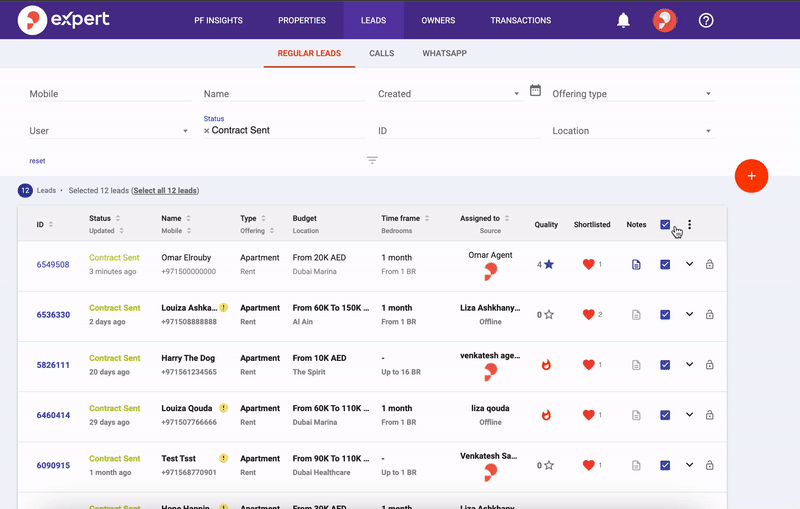The height and width of the screenshot is (509, 800).
Task: Click the filter lines icon
Action: point(372,160)
